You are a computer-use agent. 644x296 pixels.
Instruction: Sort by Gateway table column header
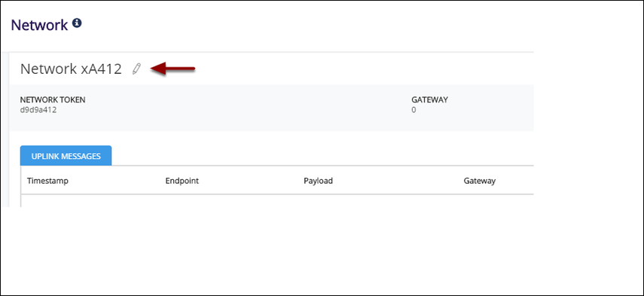(x=479, y=181)
